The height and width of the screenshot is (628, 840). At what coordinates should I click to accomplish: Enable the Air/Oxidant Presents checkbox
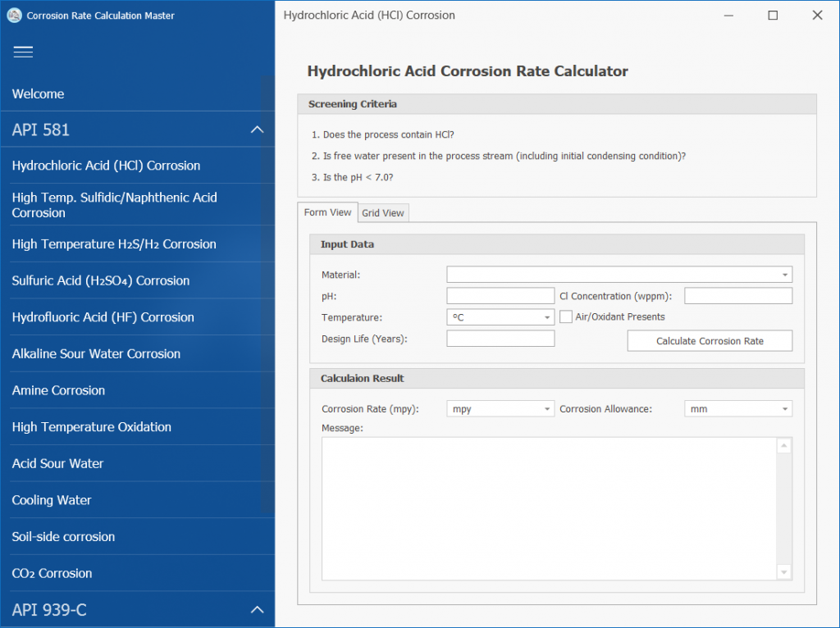tap(566, 316)
